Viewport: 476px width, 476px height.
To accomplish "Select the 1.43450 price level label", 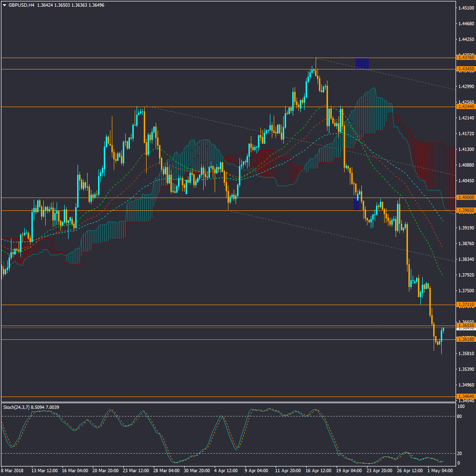I will tap(465, 69).
